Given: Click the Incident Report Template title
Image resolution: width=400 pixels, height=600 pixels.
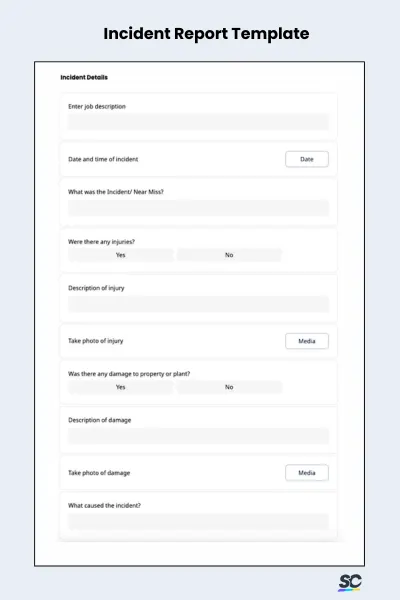Looking at the screenshot, I should tap(206, 34).
